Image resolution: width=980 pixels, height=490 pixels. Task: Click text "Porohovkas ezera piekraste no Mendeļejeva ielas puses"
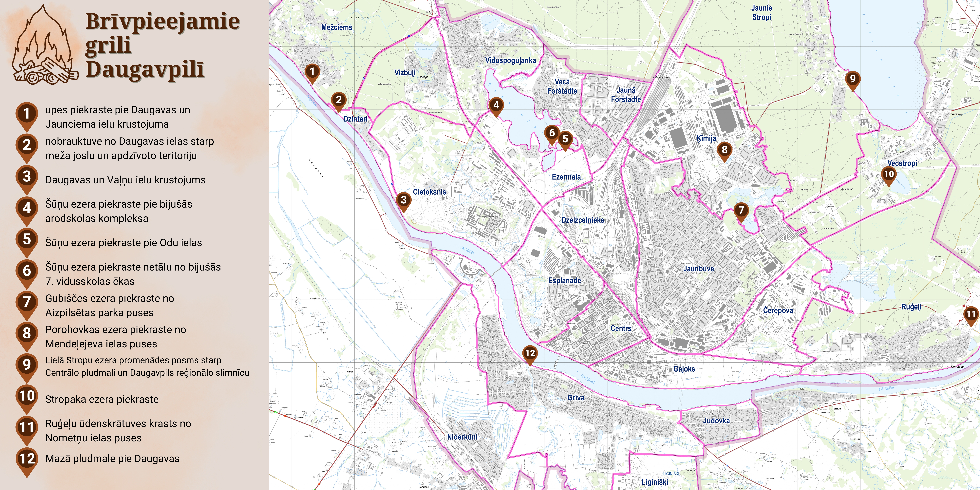coord(116,337)
